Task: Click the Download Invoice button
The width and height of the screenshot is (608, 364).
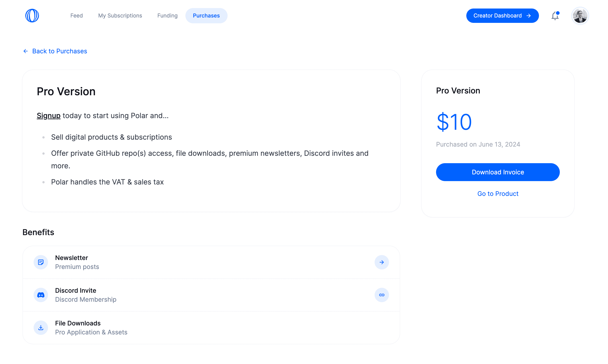Action: 498,172
